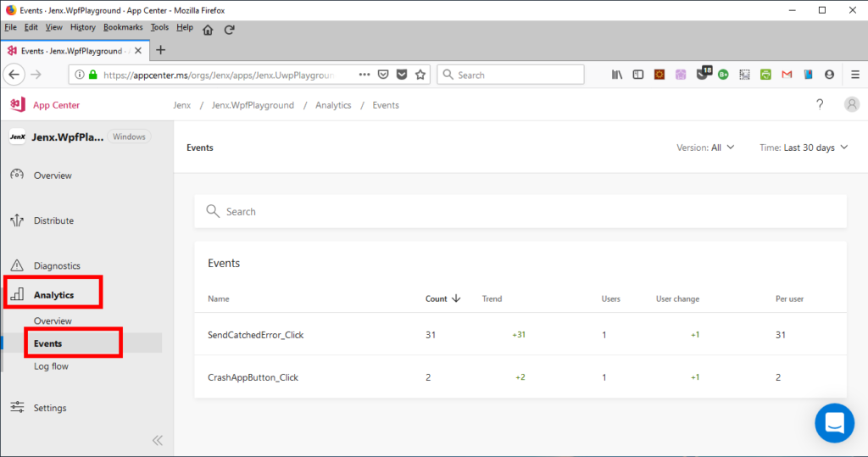Click the Jenx app logo thumbnail
This screenshot has height=457, width=868.
pyautogui.click(x=17, y=137)
